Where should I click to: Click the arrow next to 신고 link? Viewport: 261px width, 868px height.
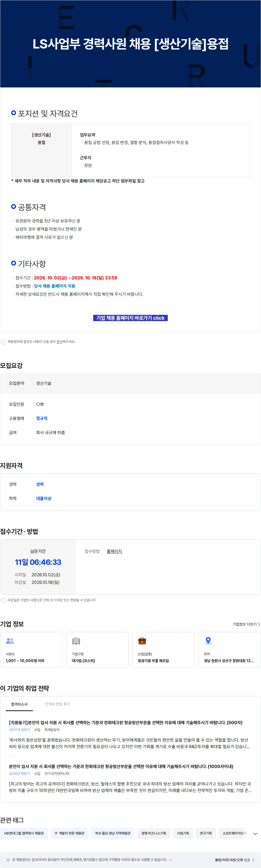(x=253, y=860)
